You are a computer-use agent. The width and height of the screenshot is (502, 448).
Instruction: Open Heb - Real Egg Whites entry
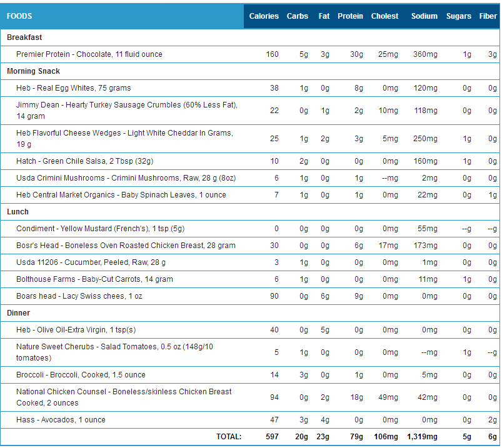coord(73,88)
